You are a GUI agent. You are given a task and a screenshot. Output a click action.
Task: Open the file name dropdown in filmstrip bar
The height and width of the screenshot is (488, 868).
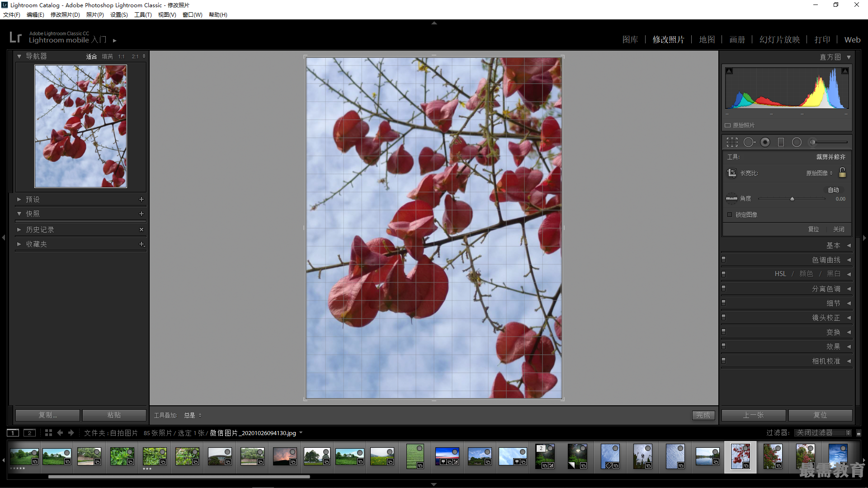(x=301, y=433)
